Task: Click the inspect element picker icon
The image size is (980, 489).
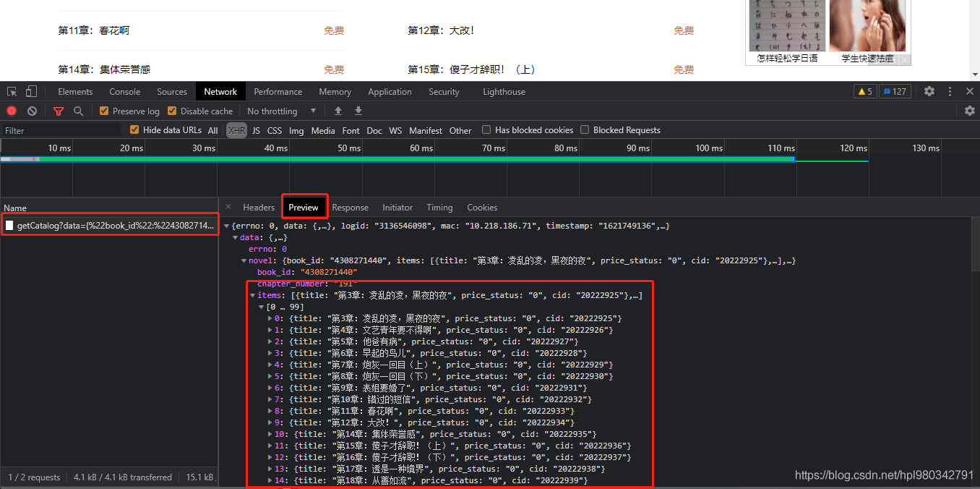Action: point(12,92)
